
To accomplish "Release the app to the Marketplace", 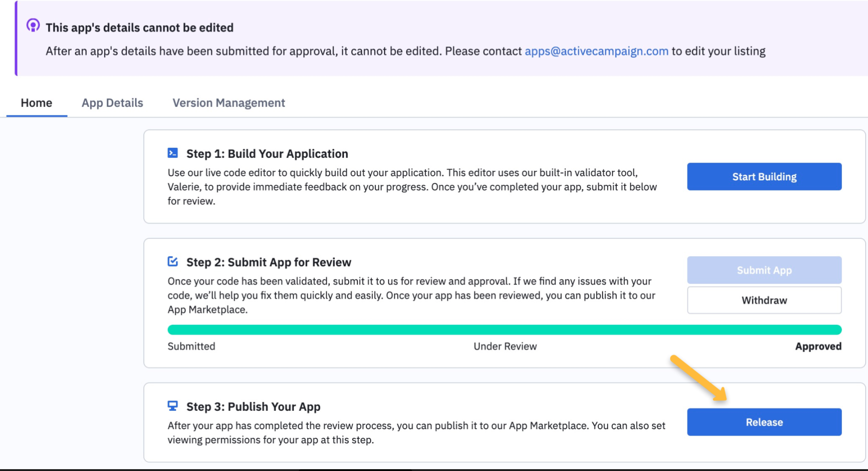I will point(764,422).
